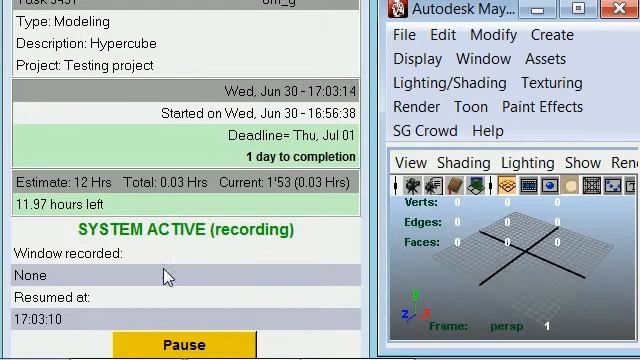This screenshot has width=640, height=360.
Task: Click the Deadline= Thu, Jul 01 text
Action: click(291, 135)
